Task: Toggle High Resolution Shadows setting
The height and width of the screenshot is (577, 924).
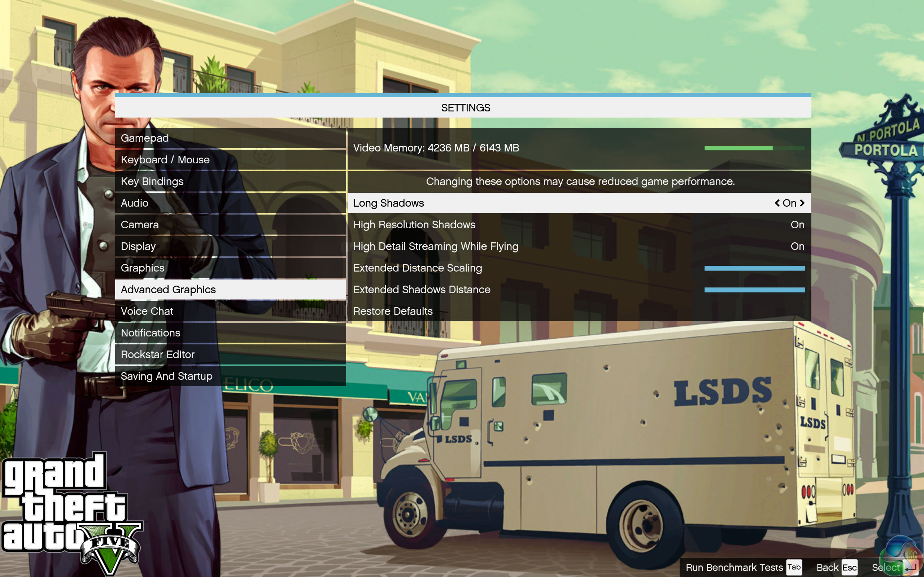Action: tap(797, 225)
